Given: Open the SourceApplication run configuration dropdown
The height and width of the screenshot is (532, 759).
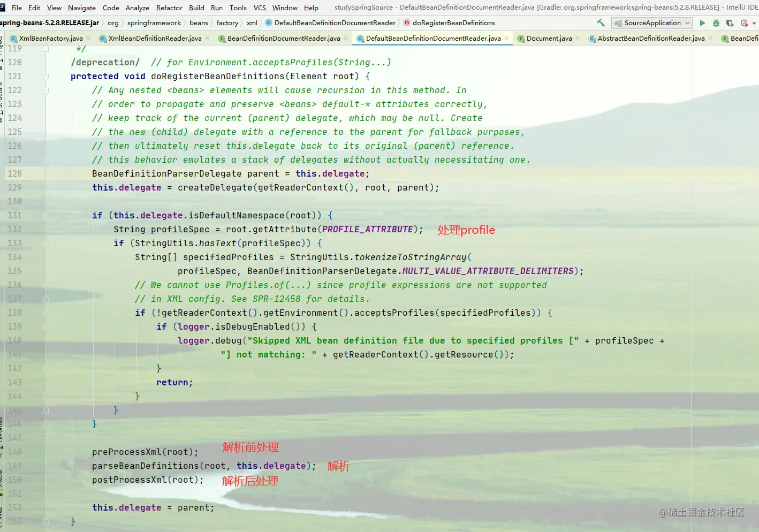Looking at the screenshot, I should [652, 23].
